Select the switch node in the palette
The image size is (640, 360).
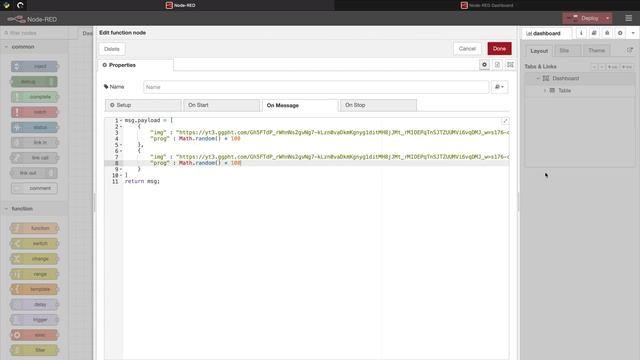point(34,243)
